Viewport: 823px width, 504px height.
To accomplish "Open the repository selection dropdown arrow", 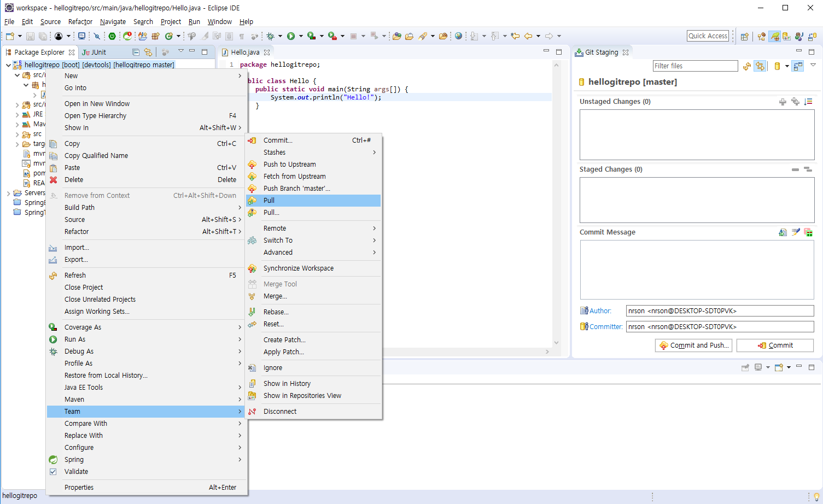I will [x=787, y=66].
